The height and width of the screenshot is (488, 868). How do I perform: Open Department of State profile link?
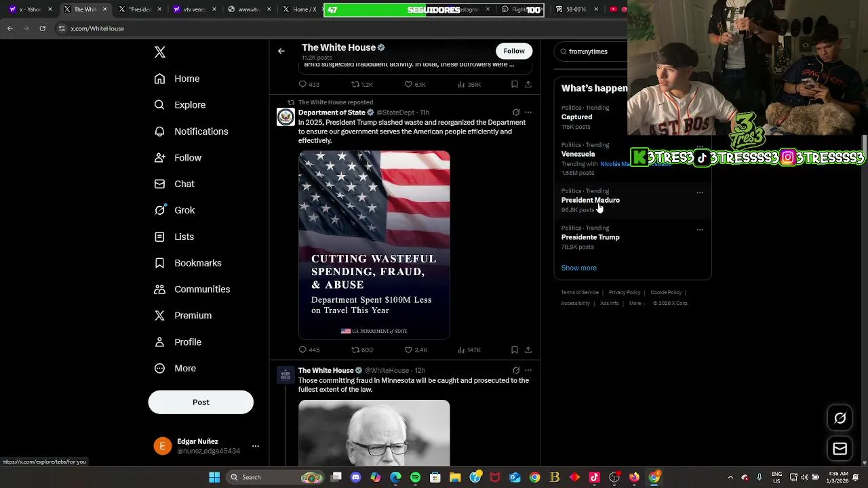tap(332, 113)
